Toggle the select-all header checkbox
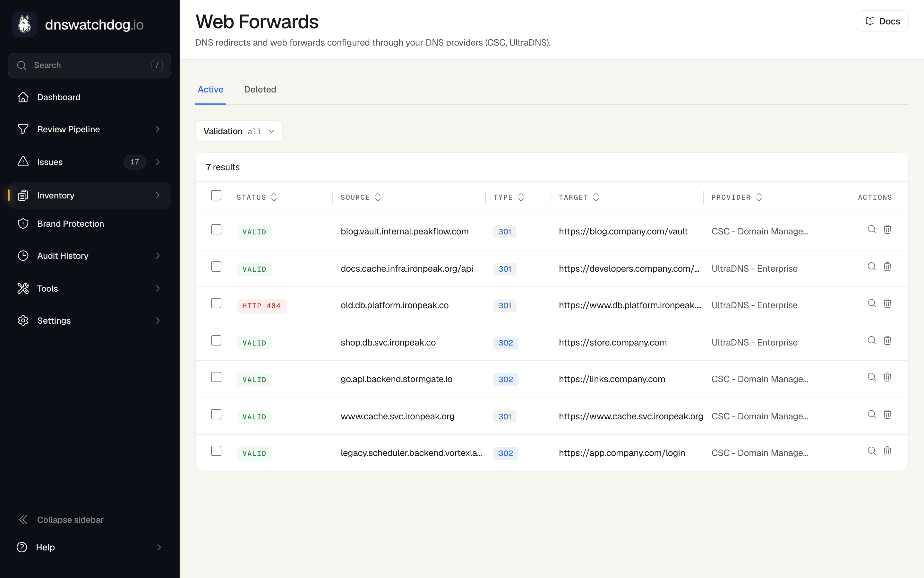 216,195
